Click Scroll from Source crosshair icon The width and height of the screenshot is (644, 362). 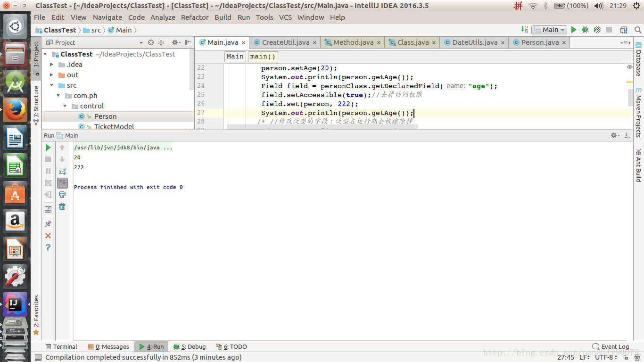[x=151, y=42]
